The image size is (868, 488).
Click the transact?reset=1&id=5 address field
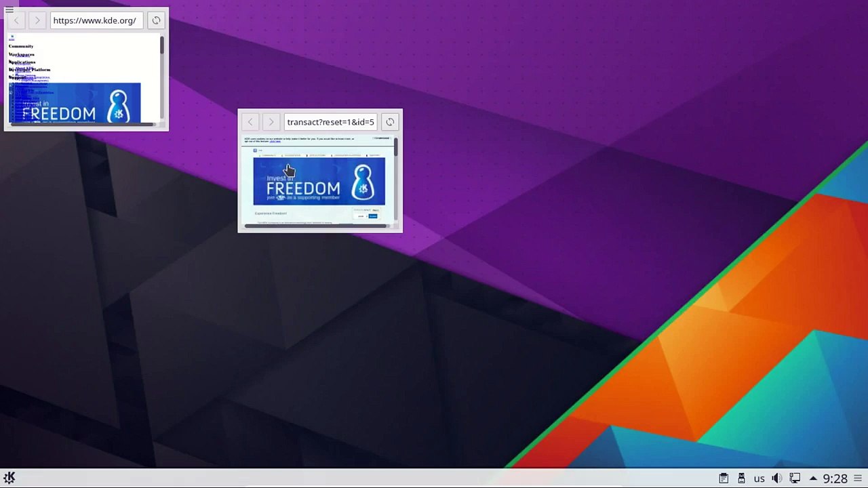point(330,122)
